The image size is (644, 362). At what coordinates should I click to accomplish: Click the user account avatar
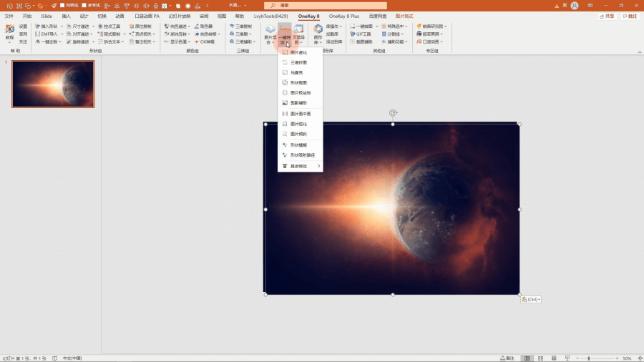[x=575, y=5]
